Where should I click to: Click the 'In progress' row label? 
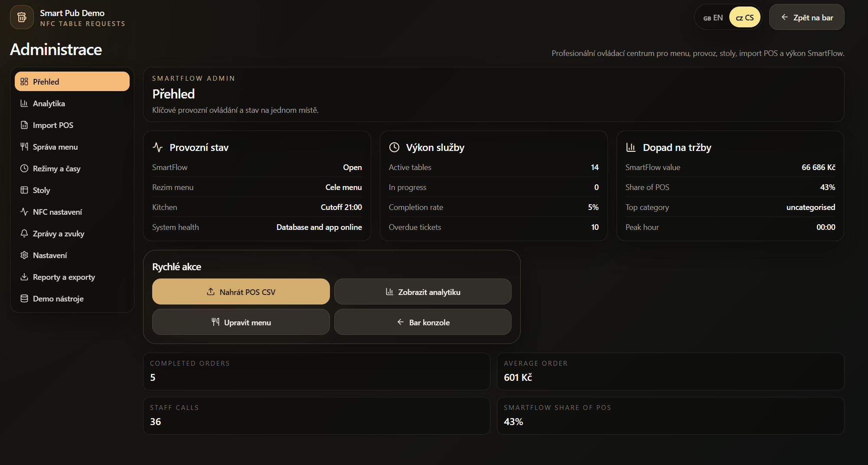(408, 187)
